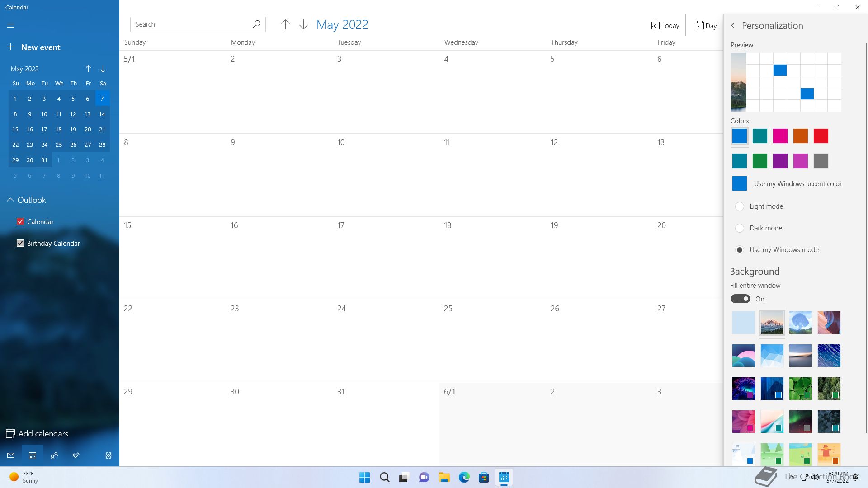The height and width of the screenshot is (488, 868).
Task: Click the 6/1 cell in calendar grid
Action: [492, 424]
